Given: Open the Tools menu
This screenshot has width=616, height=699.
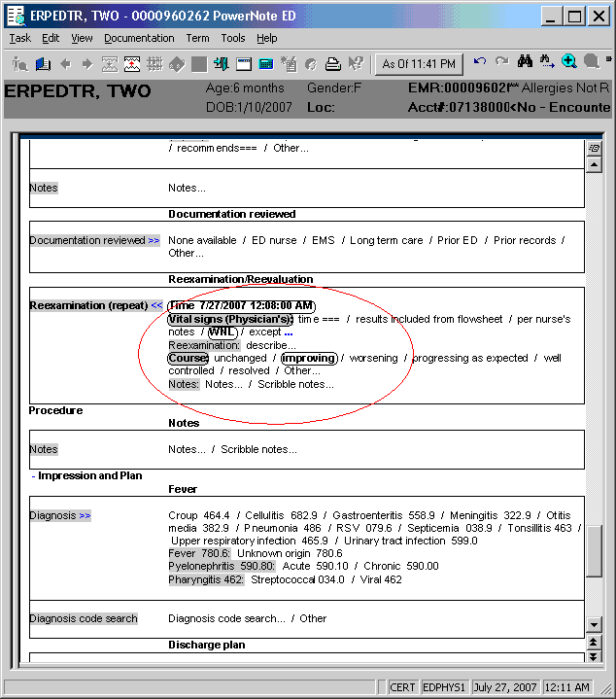Looking at the screenshot, I should [x=233, y=38].
